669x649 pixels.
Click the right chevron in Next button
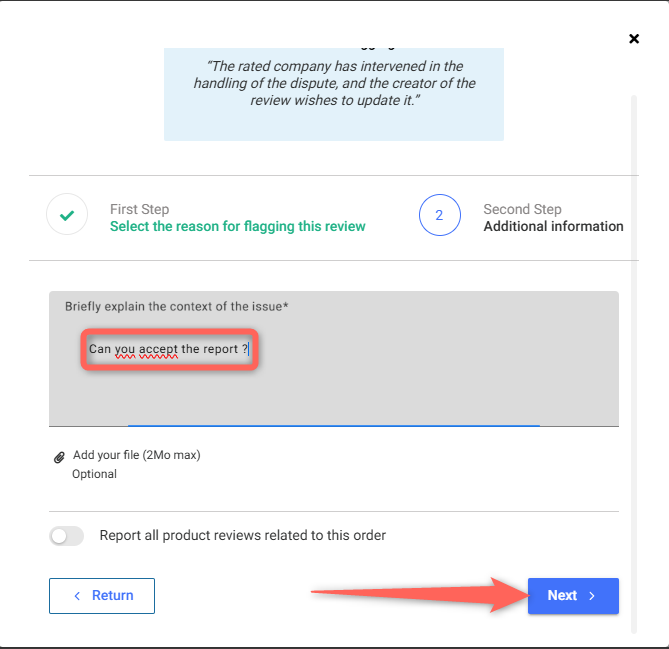click(592, 596)
